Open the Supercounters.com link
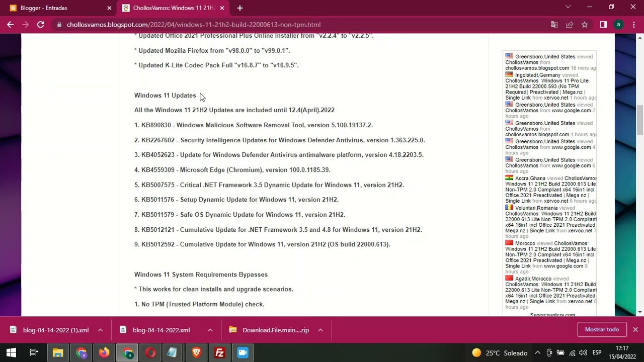644x362 pixels. tap(552, 315)
